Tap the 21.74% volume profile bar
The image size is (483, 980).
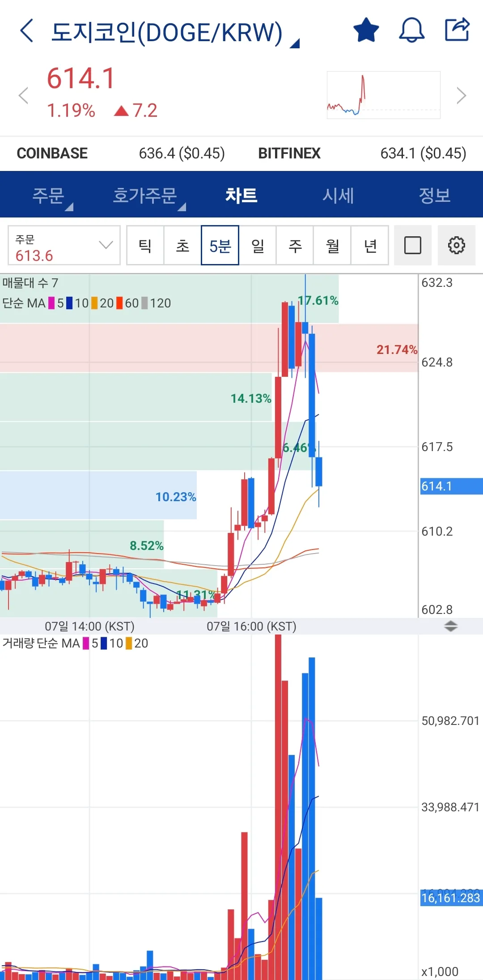[209, 348]
